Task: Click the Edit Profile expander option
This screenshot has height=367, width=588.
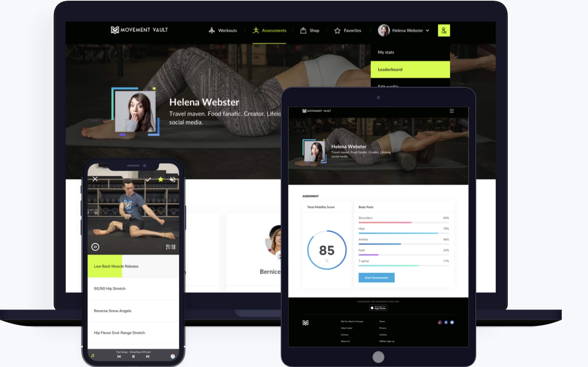Action: coord(388,86)
